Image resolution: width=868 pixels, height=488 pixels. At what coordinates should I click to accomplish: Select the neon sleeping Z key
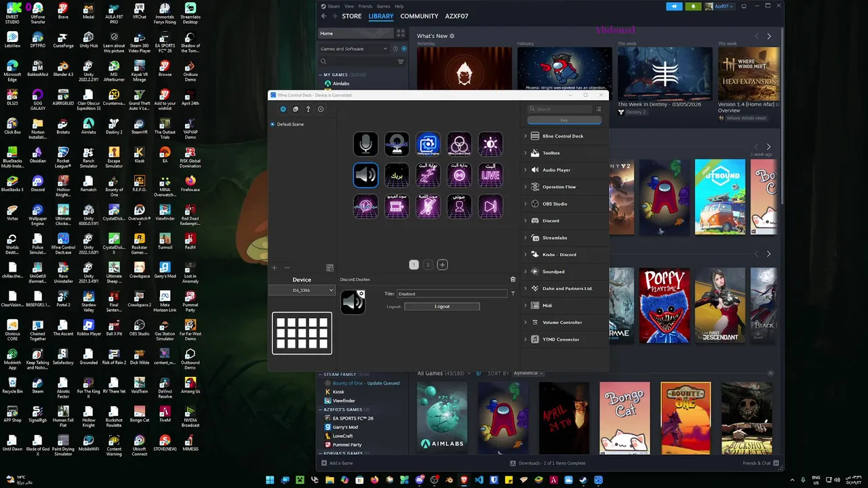point(428,175)
